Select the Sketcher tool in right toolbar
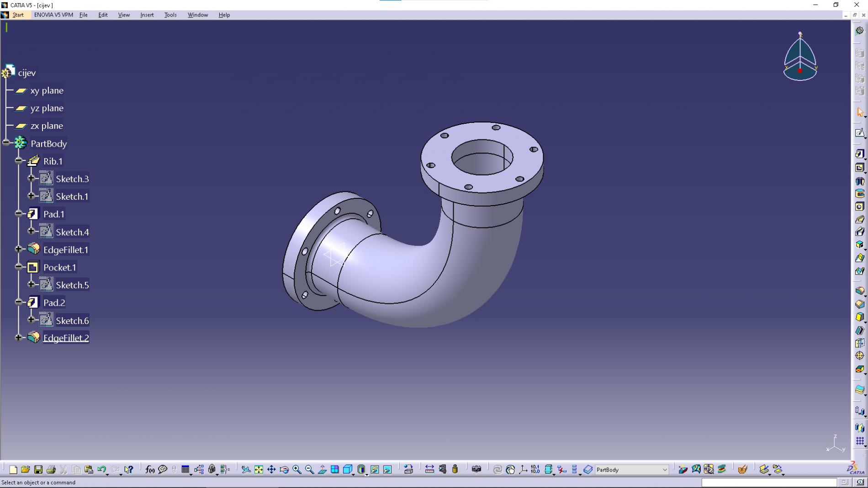868x488 pixels. pos(859,133)
